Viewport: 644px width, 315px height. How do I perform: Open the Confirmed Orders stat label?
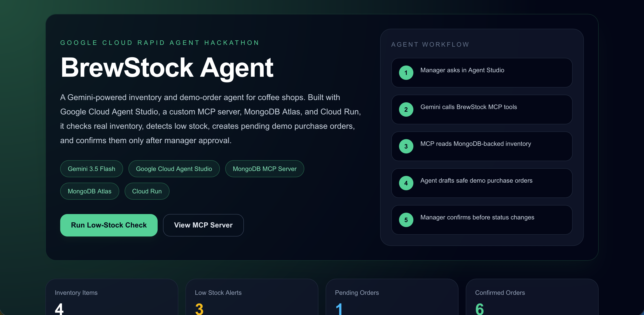[x=500, y=293]
